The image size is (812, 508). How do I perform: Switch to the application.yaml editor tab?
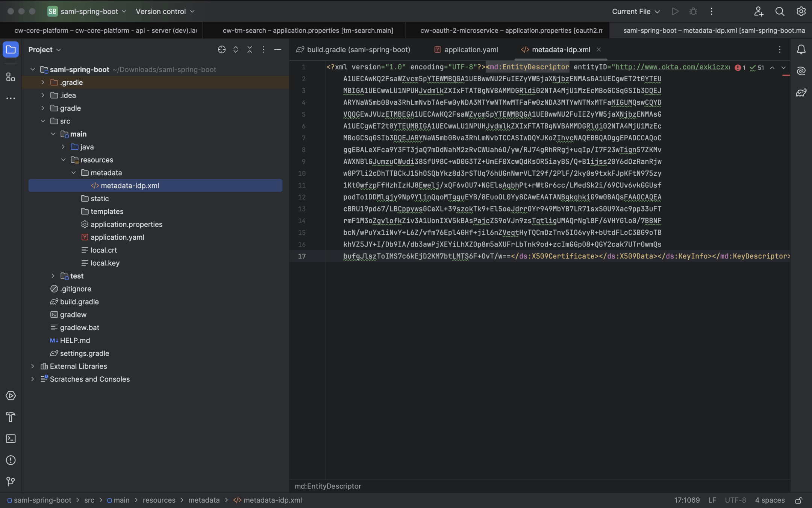pos(471,50)
